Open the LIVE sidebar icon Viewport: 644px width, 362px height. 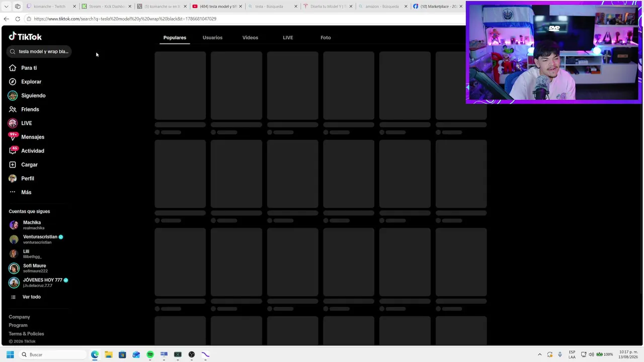[13, 123]
